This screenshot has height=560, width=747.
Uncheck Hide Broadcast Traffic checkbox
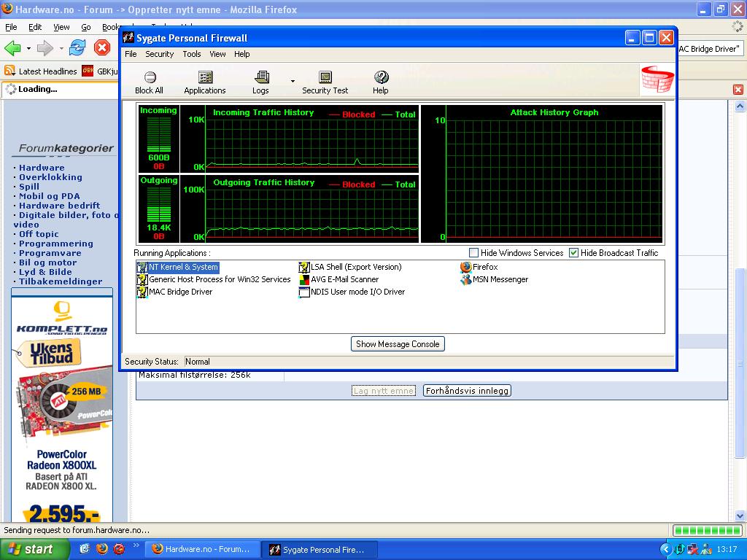574,253
